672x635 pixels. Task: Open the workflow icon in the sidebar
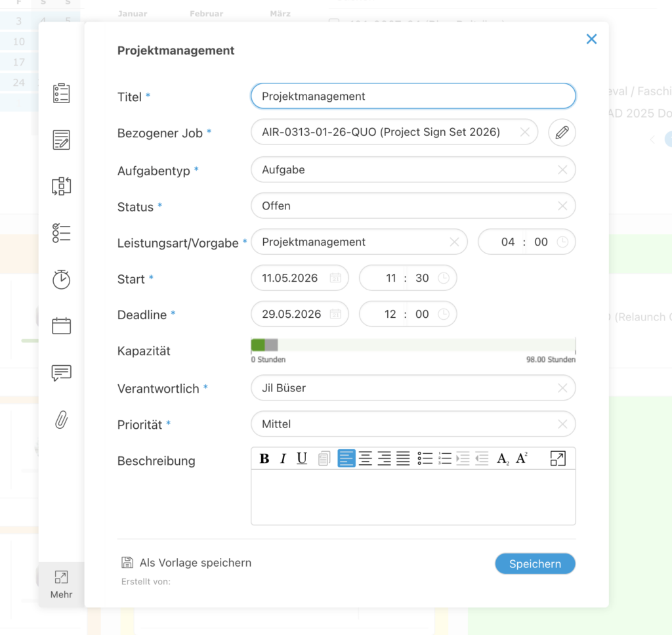61,186
